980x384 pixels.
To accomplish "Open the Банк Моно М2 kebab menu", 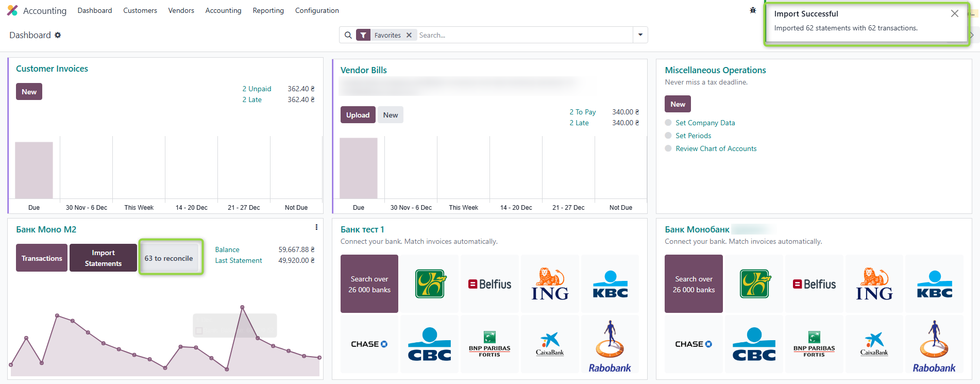I will (316, 227).
